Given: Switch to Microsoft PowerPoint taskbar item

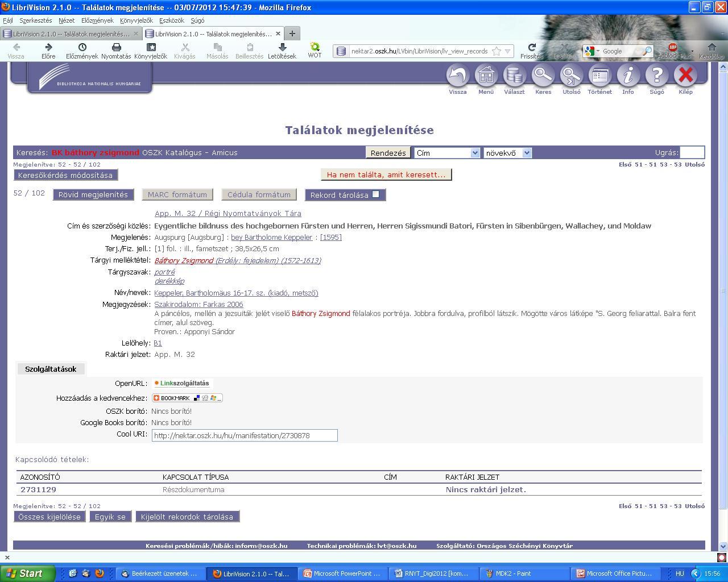Looking at the screenshot, I should pyautogui.click(x=343, y=573).
